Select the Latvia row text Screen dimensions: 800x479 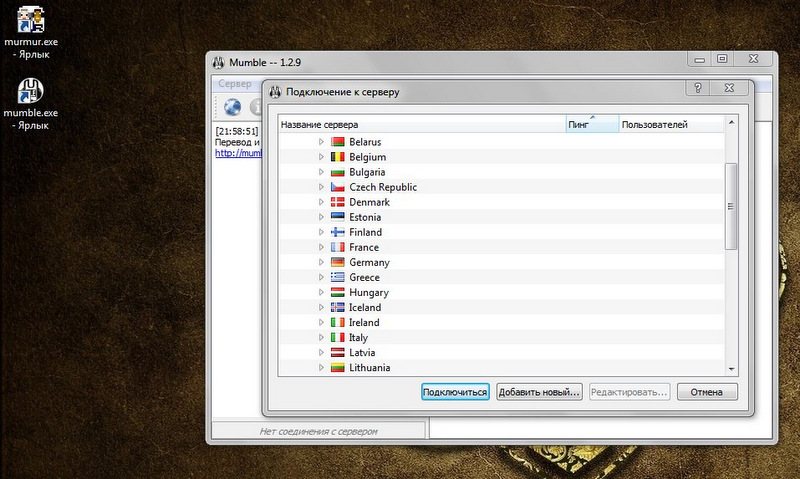click(362, 352)
